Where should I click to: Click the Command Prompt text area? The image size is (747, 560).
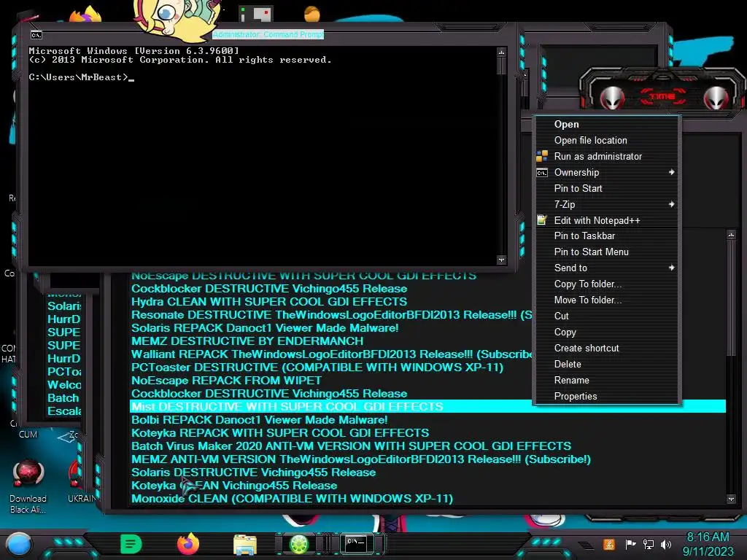[262, 156]
